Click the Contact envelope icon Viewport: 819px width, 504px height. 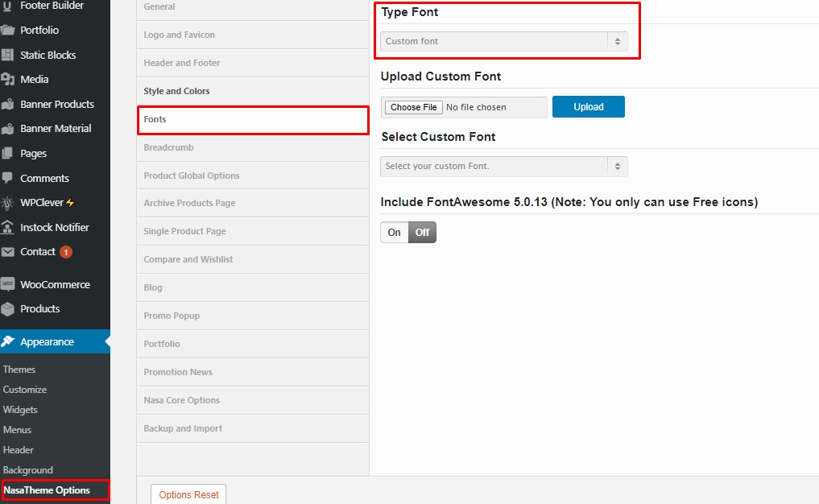coord(8,252)
